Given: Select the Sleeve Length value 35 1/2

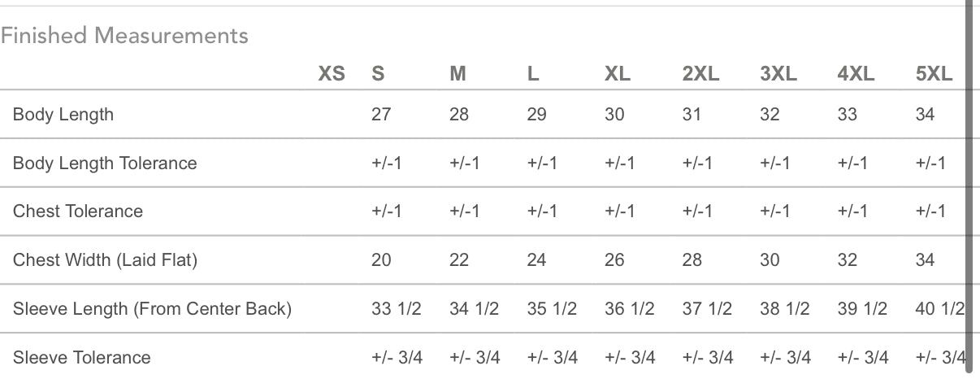Looking at the screenshot, I should (552, 309).
